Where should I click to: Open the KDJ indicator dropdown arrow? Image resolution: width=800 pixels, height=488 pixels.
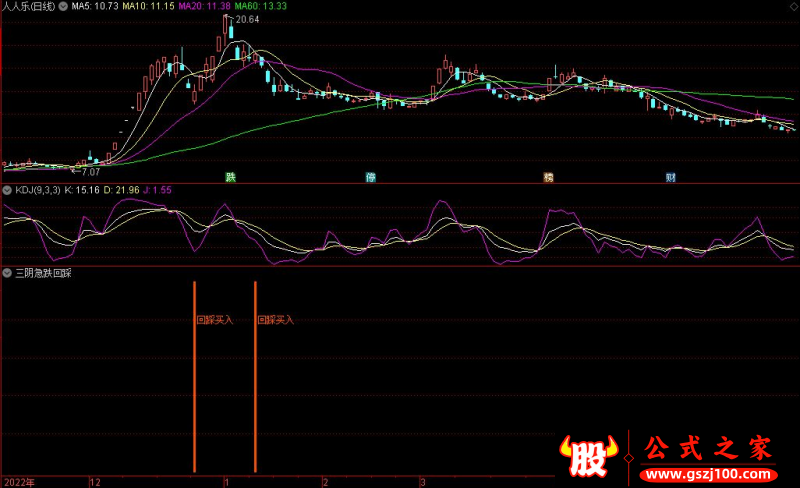[7, 190]
